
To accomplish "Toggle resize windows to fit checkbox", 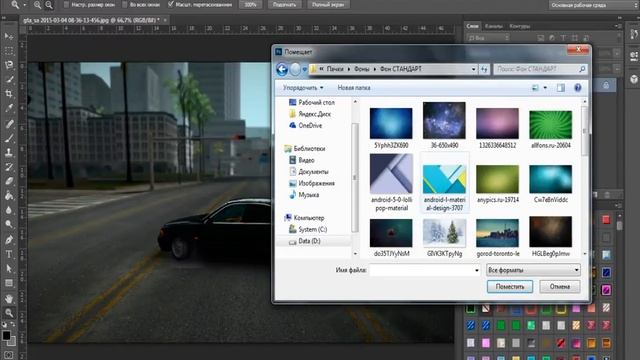I will 66,5.
